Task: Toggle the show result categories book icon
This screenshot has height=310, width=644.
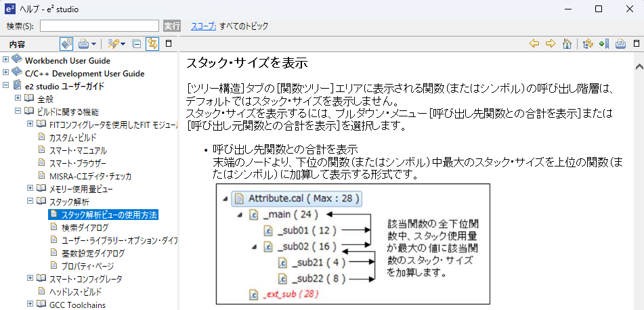Action: pos(66,43)
